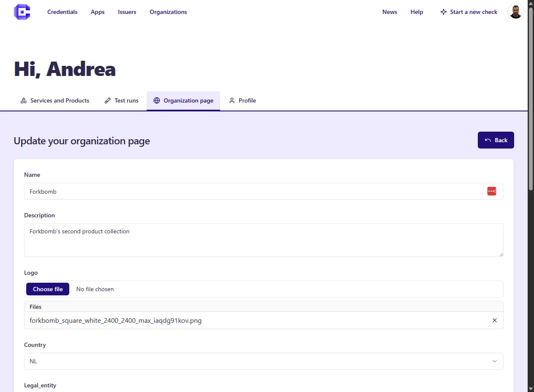
Task: Open Issuers in top navigation
Action: [x=127, y=12]
